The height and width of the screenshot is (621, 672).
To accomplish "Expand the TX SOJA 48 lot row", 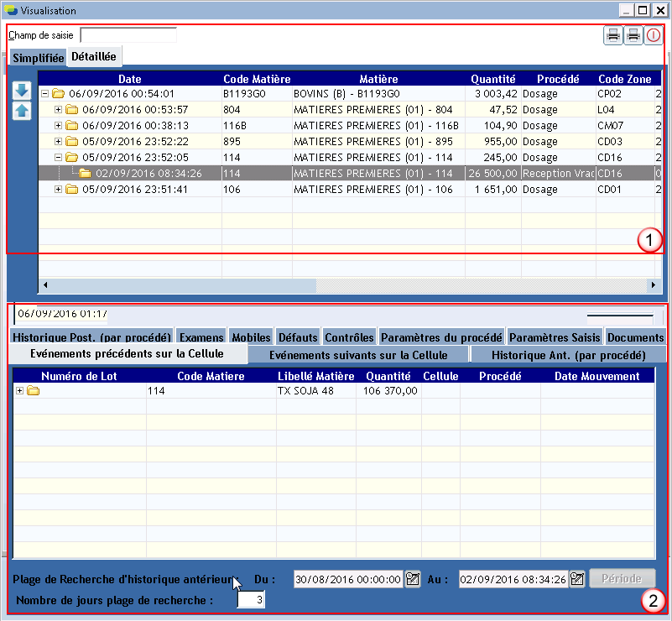I will (19, 390).
